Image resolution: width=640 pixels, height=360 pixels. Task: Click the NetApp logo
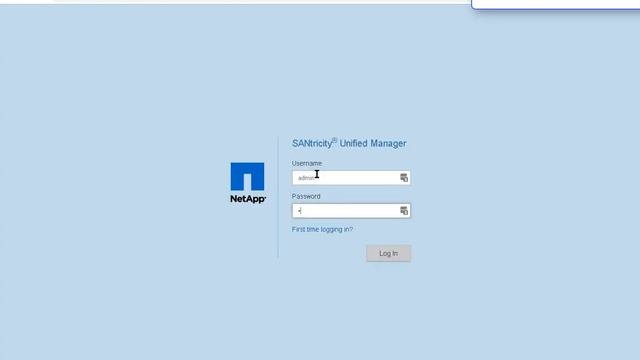248,183
